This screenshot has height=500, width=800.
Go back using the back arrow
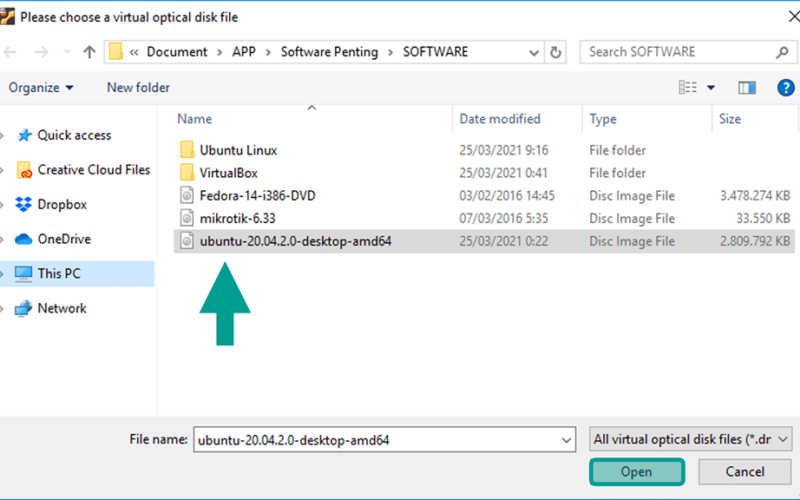[x=10, y=52]
